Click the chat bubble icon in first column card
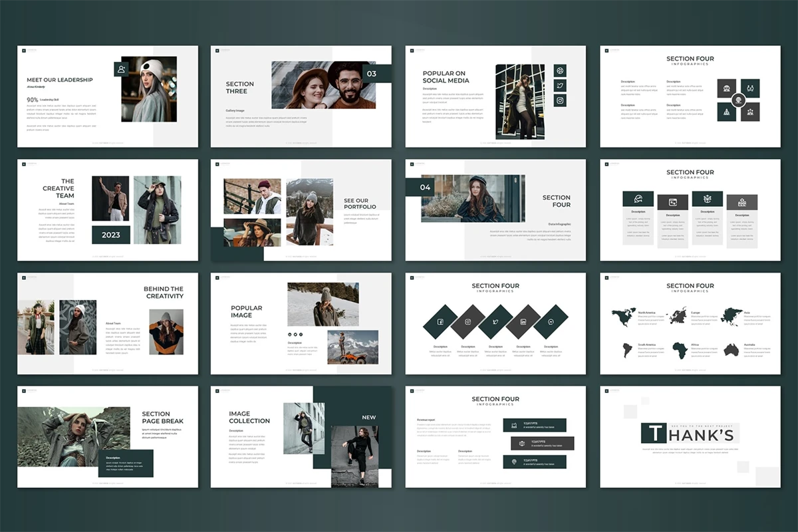Viewport: 798px width, 532px height. click(x=638, y=199)
